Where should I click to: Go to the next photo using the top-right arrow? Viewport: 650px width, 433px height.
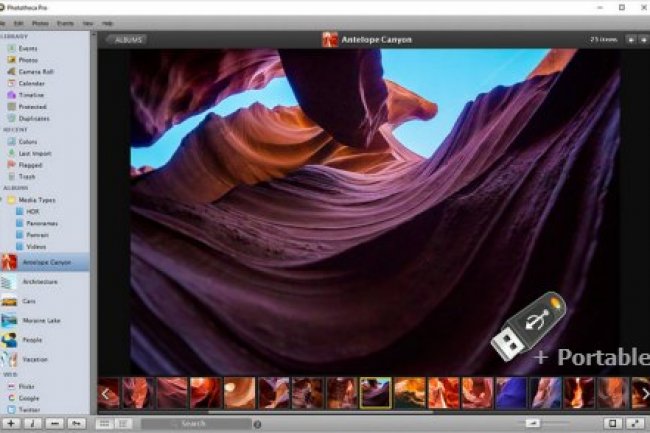tap(643, 40)
